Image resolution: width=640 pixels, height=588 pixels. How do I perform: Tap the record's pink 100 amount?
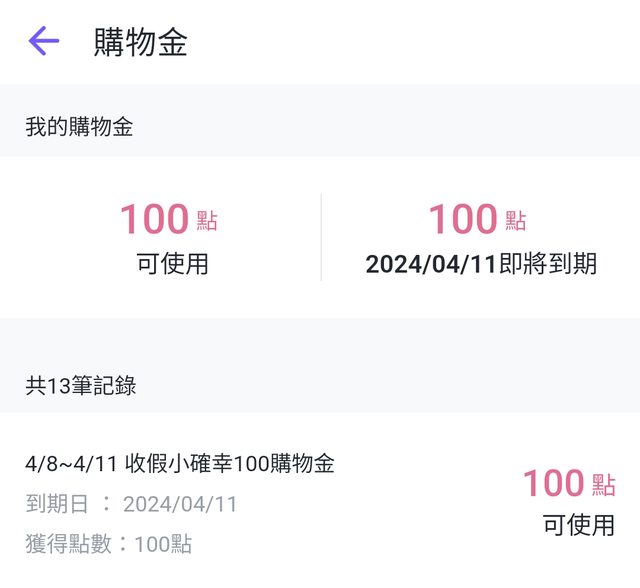click(553, 484)
